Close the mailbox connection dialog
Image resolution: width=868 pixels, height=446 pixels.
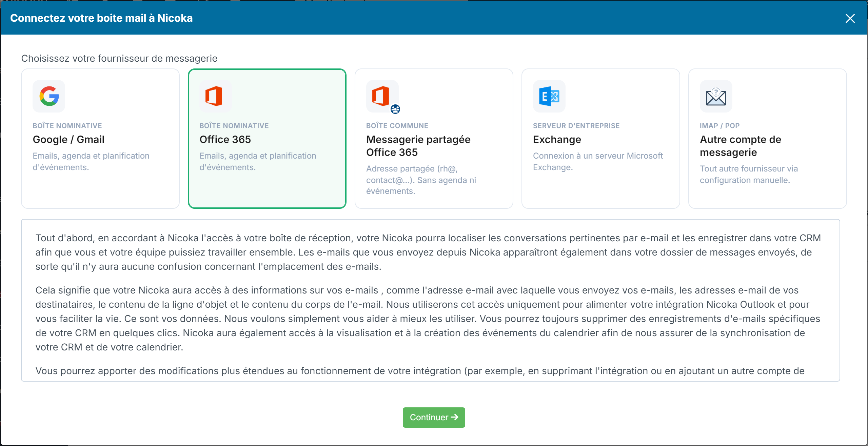(x=850, y=18)
